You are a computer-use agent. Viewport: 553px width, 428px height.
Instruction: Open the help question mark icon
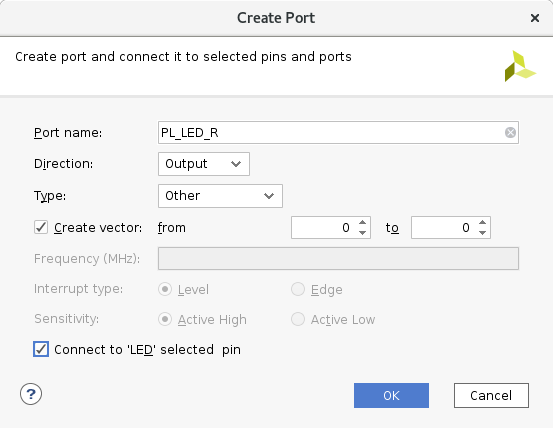(31, 394)
